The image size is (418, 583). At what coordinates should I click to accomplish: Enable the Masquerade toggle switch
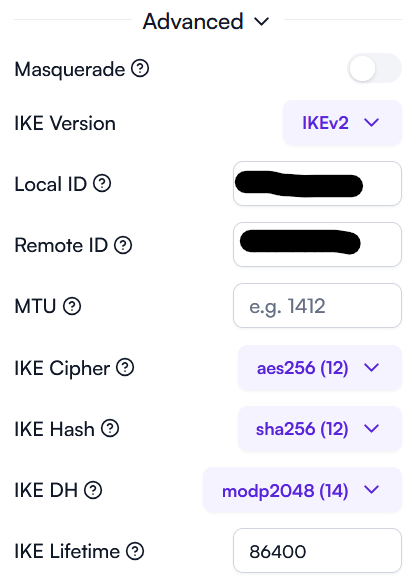pyautogui.click(x=374, y=68)
